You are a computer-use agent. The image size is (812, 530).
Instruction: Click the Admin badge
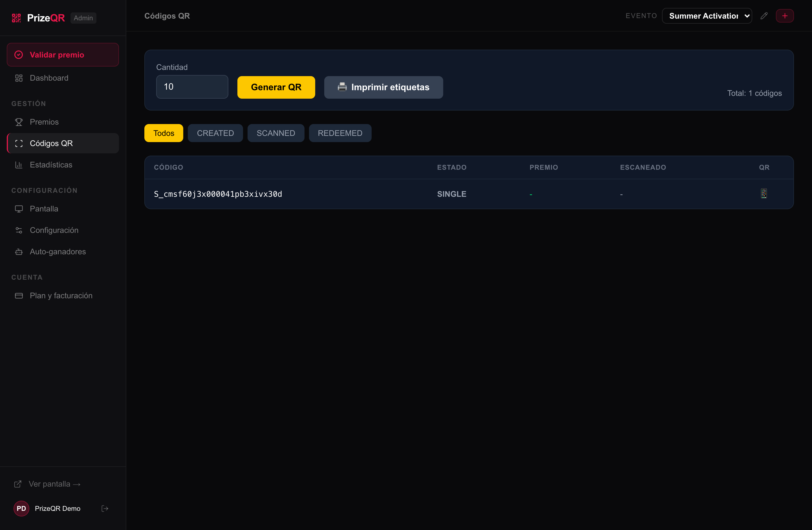[x=83, y=18]
